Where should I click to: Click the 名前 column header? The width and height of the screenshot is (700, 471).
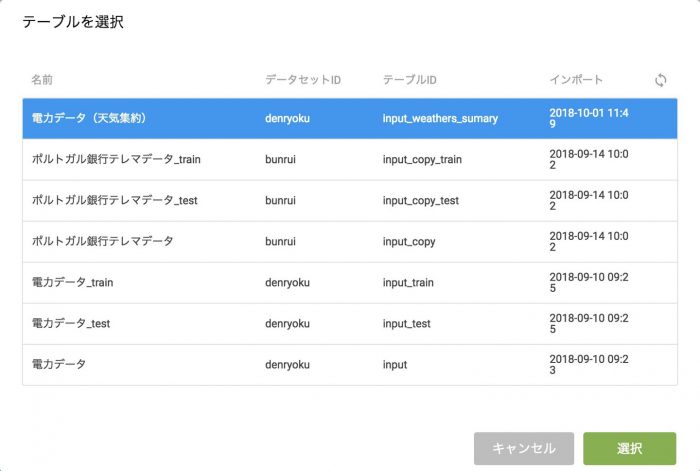click(x=42, y=79)
